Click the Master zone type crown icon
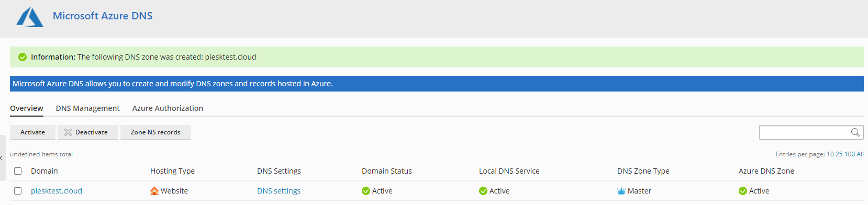 point(621,191)
